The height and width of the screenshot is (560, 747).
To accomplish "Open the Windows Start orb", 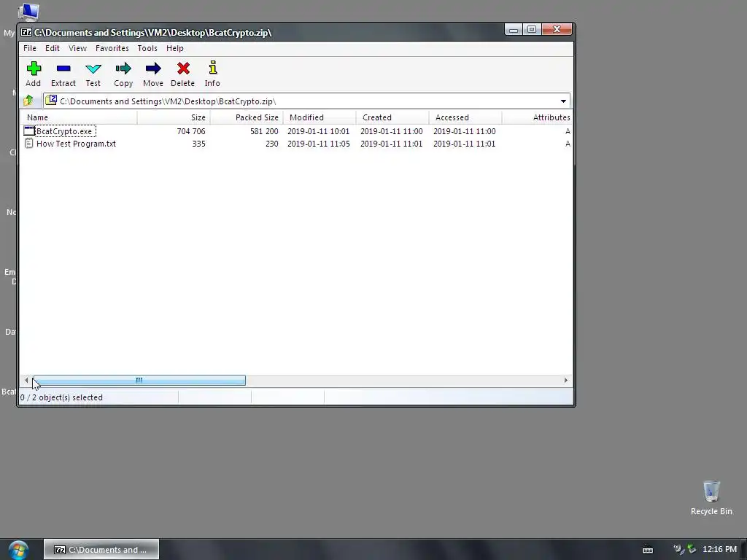I will click(x=18, y=550).
